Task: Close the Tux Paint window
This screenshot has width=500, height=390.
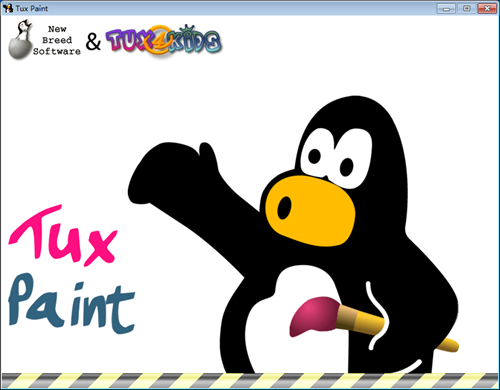Action: coord(487,8)
